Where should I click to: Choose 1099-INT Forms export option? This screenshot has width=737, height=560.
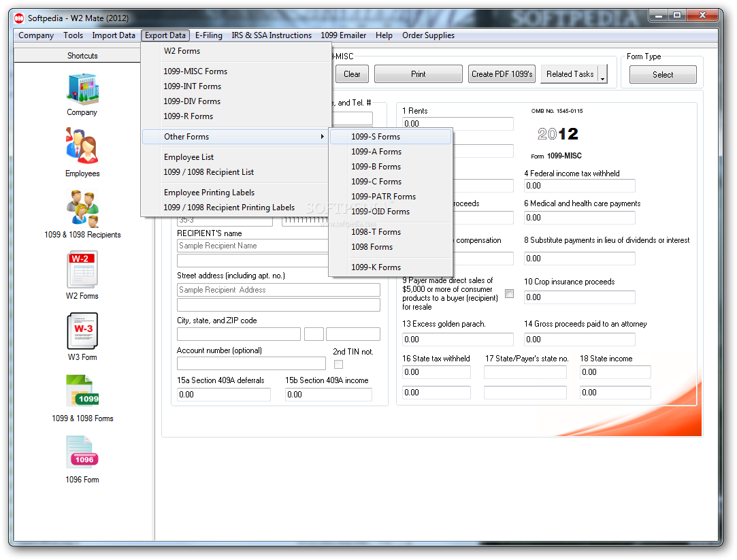click(x=236, y=86)
